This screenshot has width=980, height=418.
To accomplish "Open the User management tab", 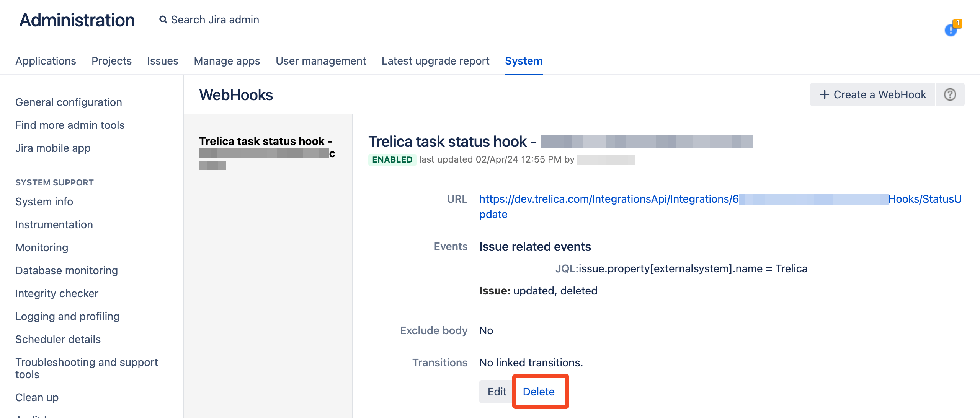I will point(321,61).
